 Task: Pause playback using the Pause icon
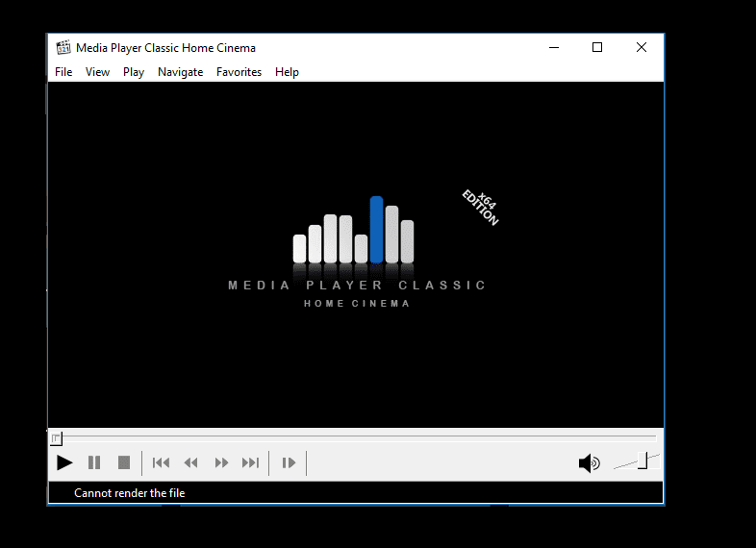(94, 462)
